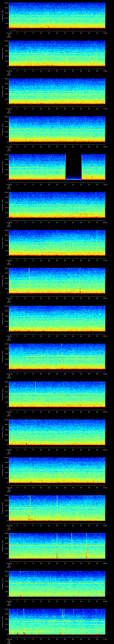This screenshot has height=644, width=114.
Task: Click the 23:00 end time label
Action: (x=105, y=336)
